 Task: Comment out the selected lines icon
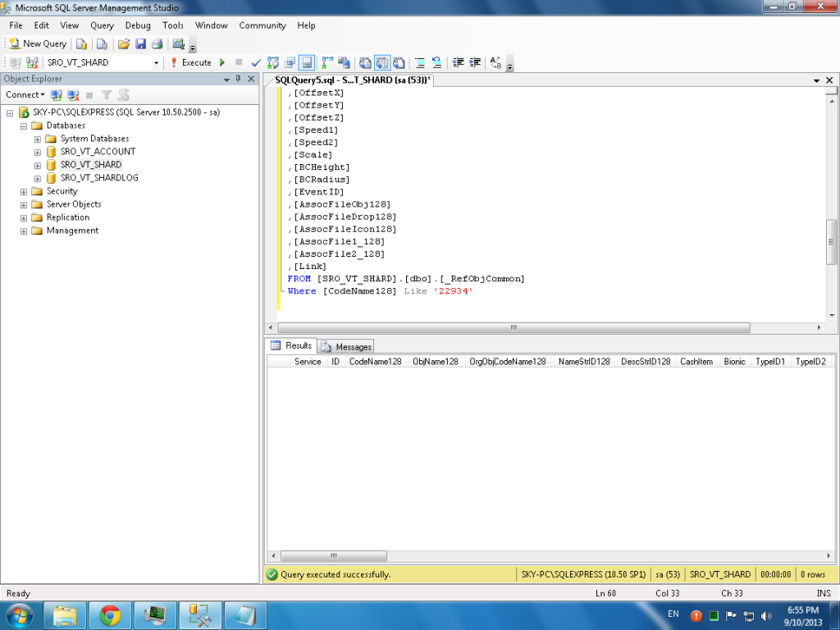tap(420, 62)
